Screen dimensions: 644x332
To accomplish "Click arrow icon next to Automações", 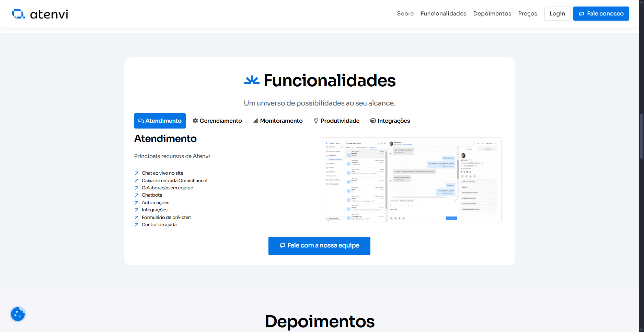I will coord(137,203).
